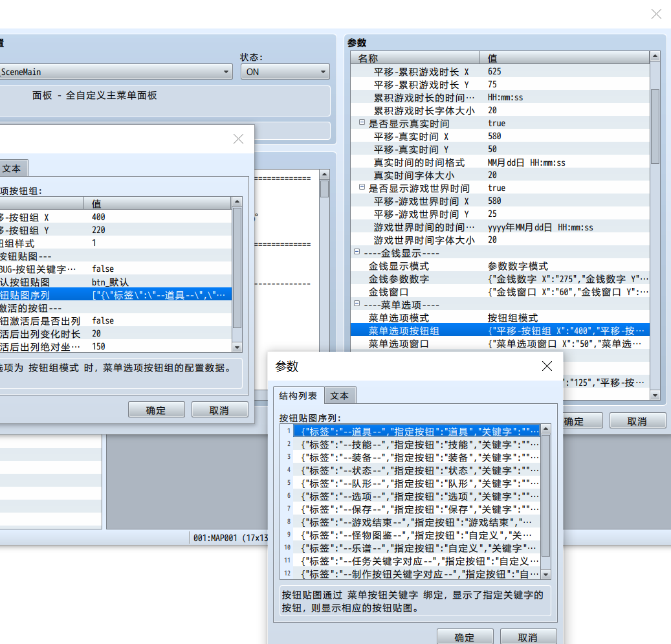Select row 3 --装备-- button entry
This screenshot has width=671, height=644.
point(416,458)
